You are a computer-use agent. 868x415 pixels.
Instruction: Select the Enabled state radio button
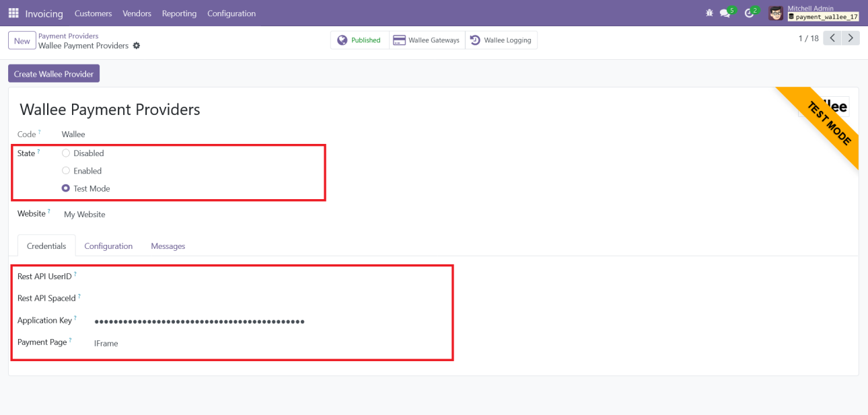tap(66, 171)
